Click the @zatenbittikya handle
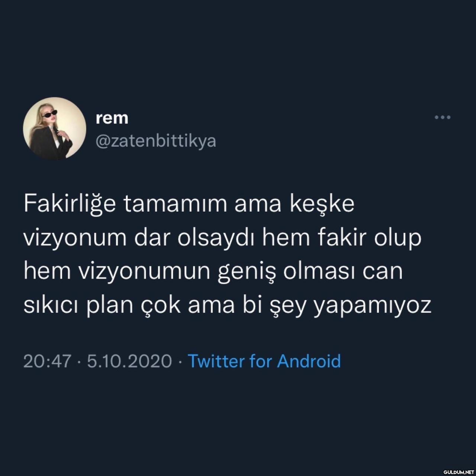The height and width of the screenshot is (476, 476). pos(156,141)
